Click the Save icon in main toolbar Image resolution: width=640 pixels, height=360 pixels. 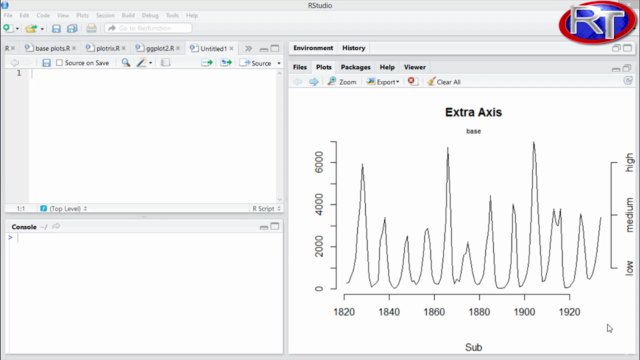(x=56, y=29)
